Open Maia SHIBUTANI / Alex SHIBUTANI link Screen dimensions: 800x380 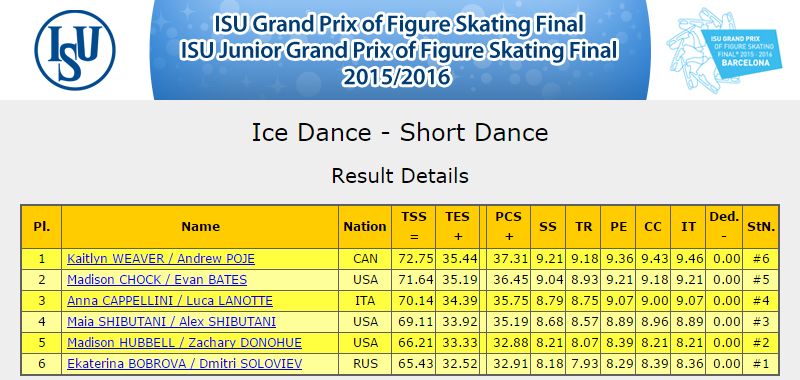(x=171, y=321)
